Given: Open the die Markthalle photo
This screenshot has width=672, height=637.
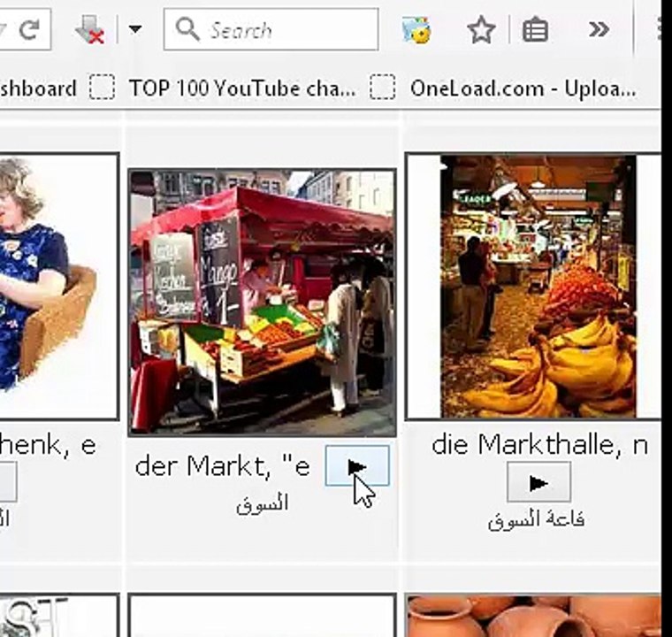Looking at the screenshot, I should click(x=533, y=286).
